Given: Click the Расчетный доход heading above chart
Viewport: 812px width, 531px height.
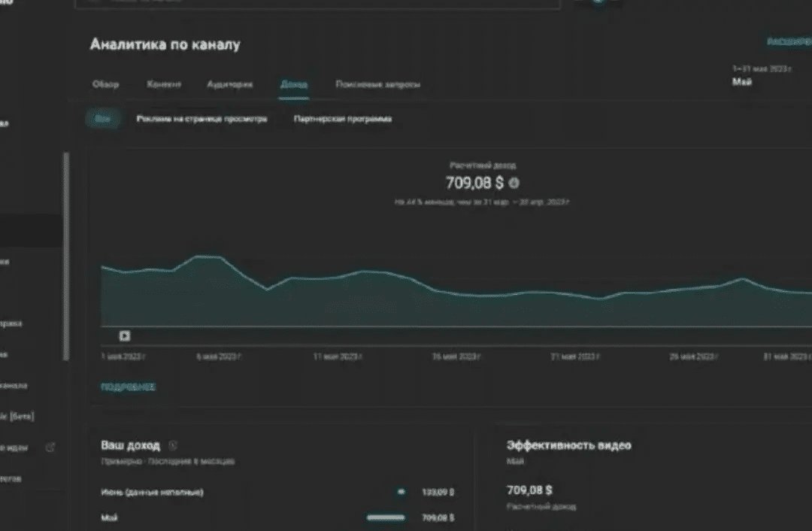Looking at the screenshot, I should tap(483, 165).
